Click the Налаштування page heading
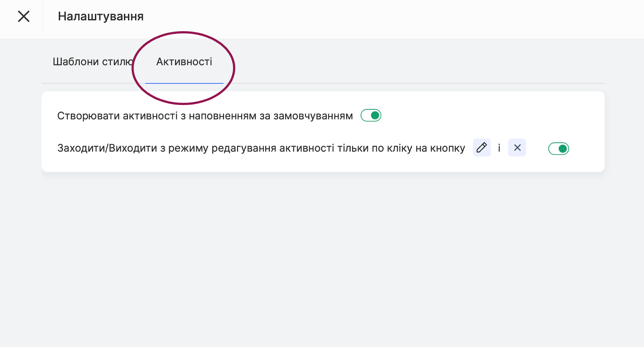 (x=101, y=16)
